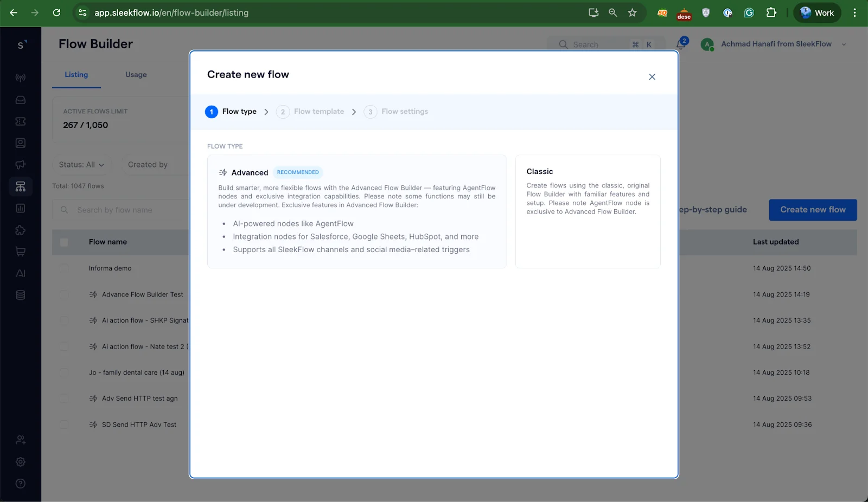Click the Flow type step indicator

click(231, 112)
